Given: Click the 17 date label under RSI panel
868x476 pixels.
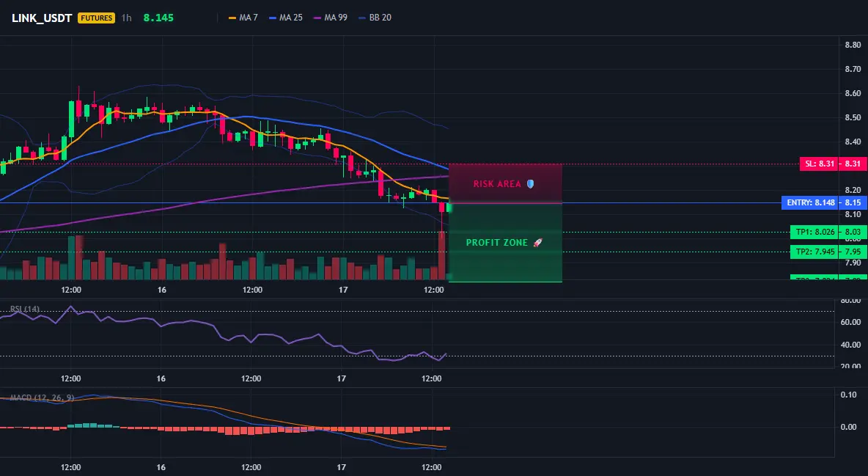Looking at the screenshot, I should coord(342,378).
